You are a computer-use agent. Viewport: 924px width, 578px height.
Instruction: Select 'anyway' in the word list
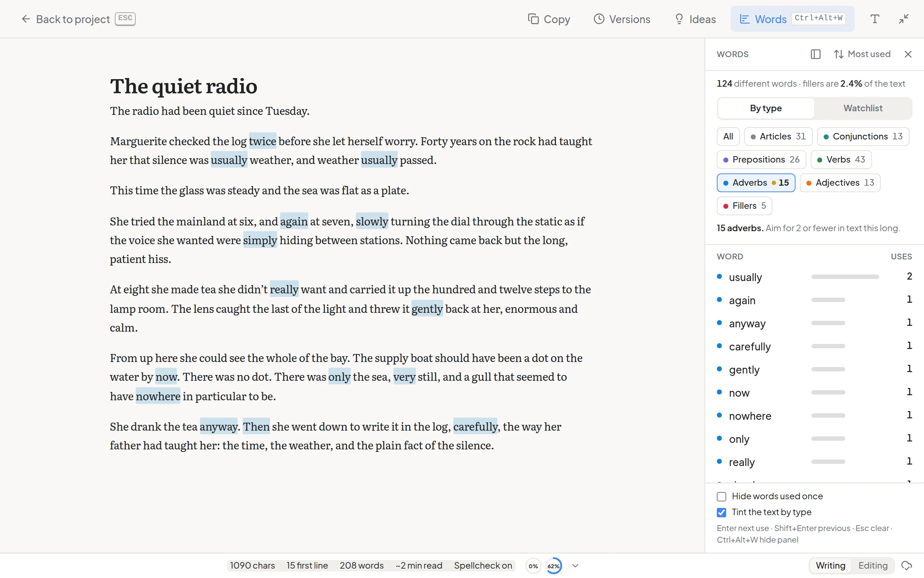814,323
